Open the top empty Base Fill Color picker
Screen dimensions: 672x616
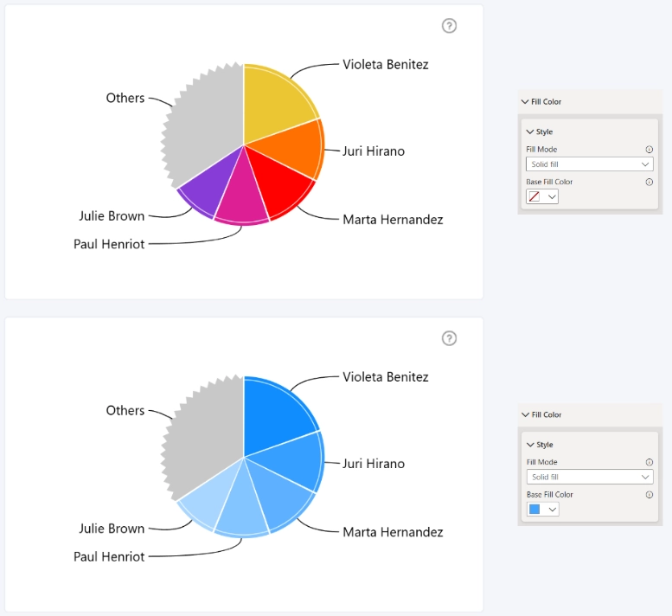click(542, 196)
